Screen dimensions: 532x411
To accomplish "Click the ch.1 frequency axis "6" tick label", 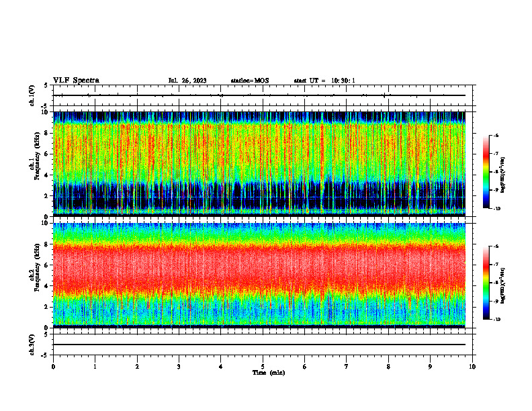I will pyautogui.click(x=47, y=154).
